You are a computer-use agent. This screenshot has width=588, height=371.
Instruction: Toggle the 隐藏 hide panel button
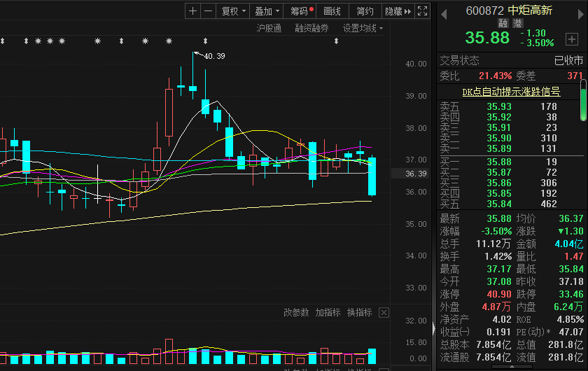[398, 11]
